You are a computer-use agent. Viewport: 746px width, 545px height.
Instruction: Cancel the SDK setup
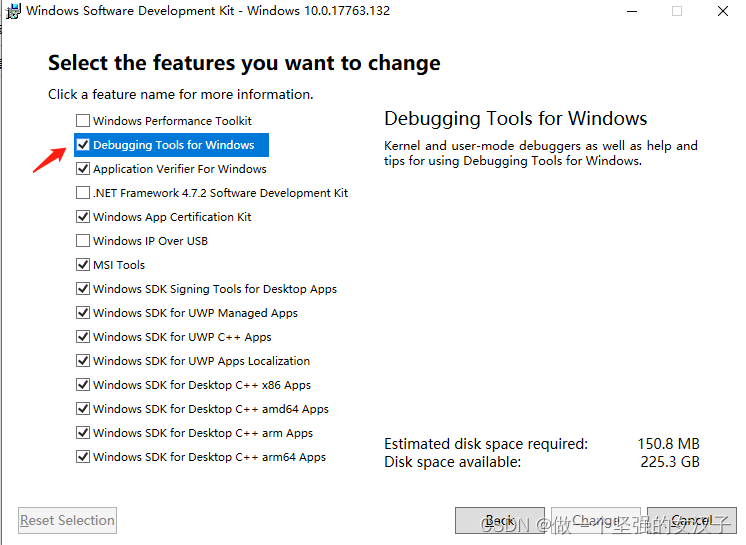pos(692,520)
